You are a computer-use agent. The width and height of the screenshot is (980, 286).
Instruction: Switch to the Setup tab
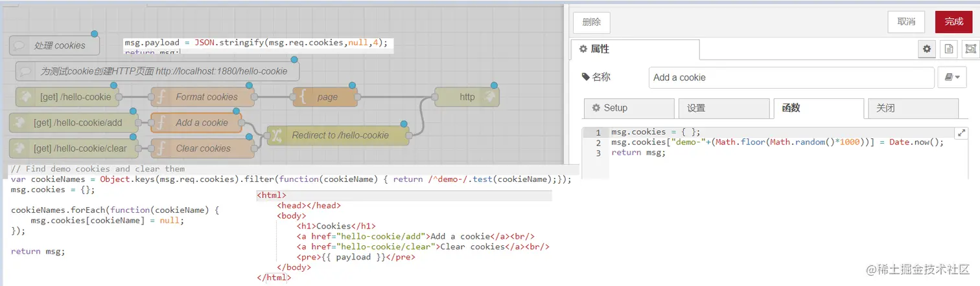click(629, 108)
